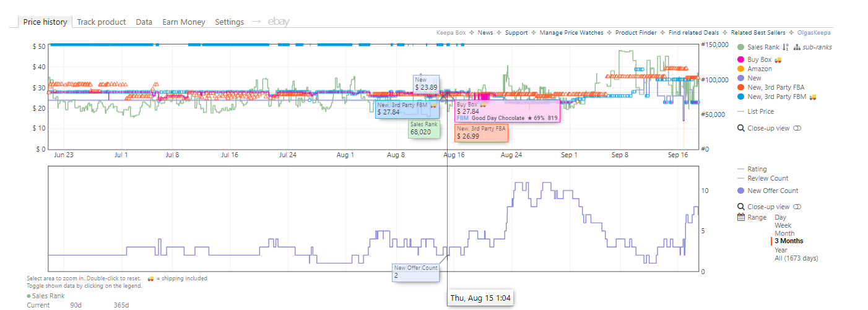The height and width of the screenshot is (310, 868).
Task: Click the 90d column heading
Action: pos(76,305)
